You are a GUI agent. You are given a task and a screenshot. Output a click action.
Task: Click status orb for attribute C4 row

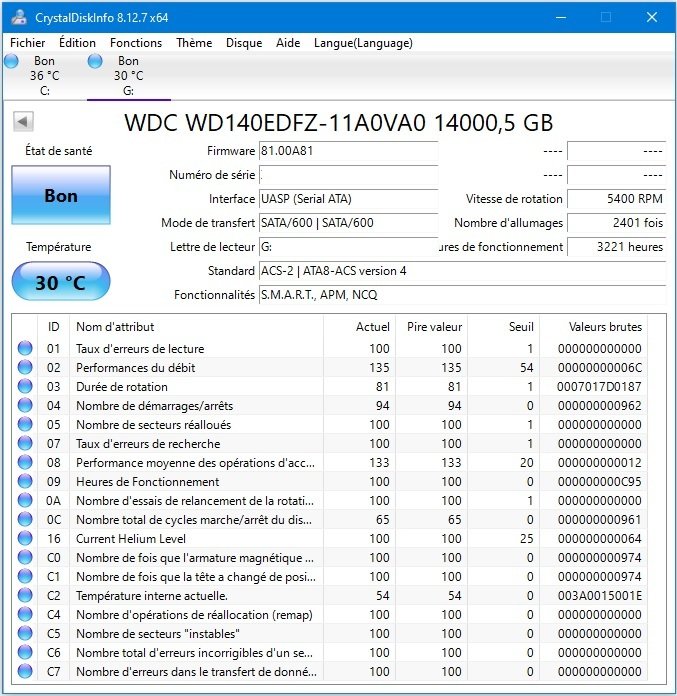(25, 614)
